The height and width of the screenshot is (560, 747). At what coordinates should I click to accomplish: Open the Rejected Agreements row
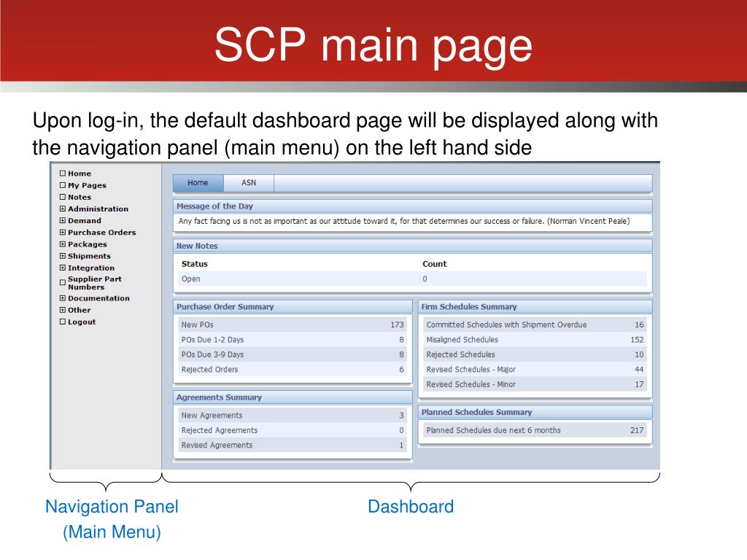292,430
